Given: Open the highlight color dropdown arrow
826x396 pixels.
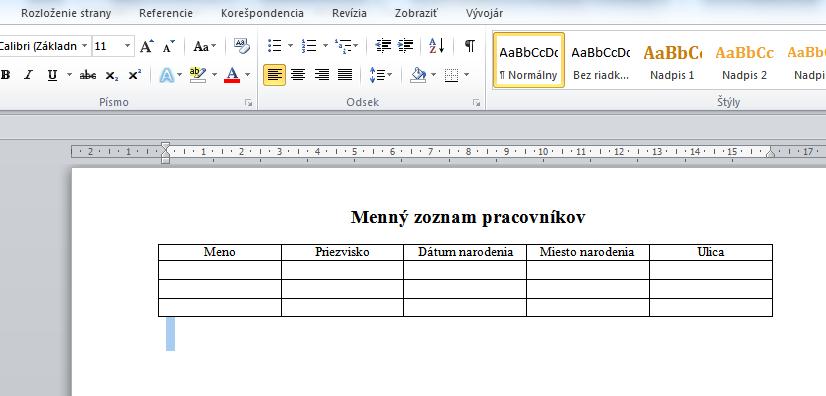Looking at the screenshot, I should [x=214, y=75].
